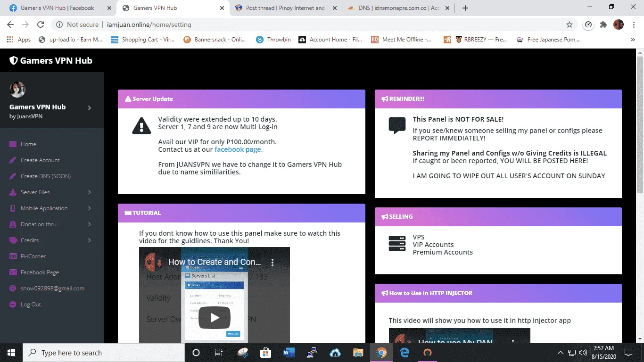Viewport: 644px width, 362px height.
Task: Click the tutorial video title How to Create and Con...
Action: [215, 262]
